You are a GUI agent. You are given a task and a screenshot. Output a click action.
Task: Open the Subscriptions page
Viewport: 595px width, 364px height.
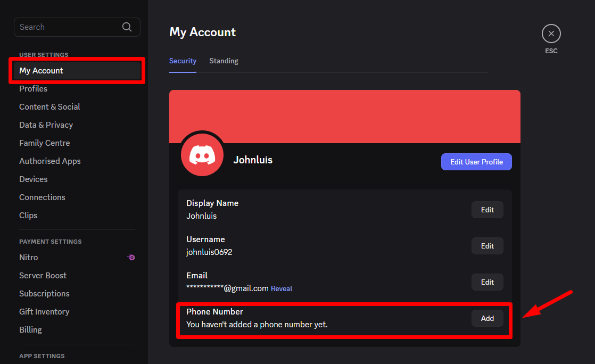[x=44, y=294]
